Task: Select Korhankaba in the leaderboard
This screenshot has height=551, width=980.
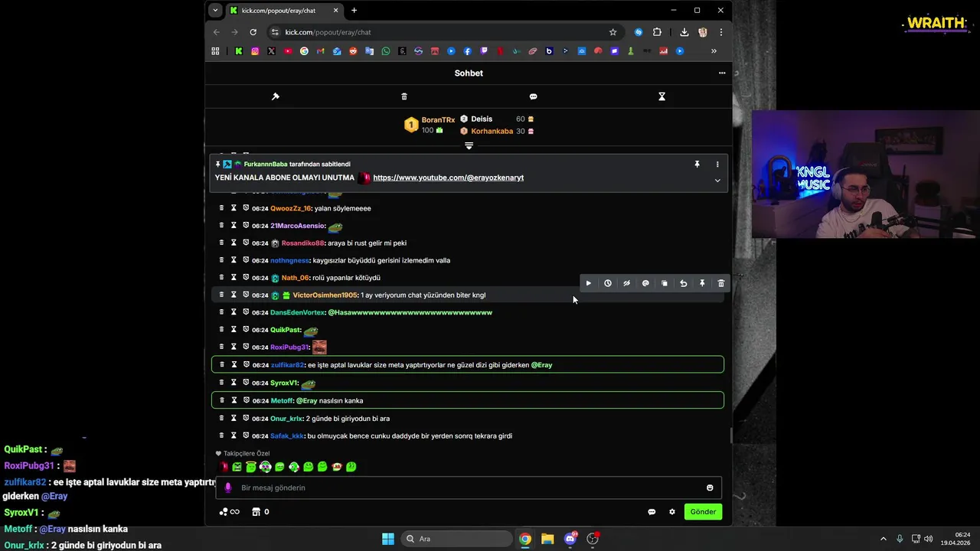Action: point(492,132)
